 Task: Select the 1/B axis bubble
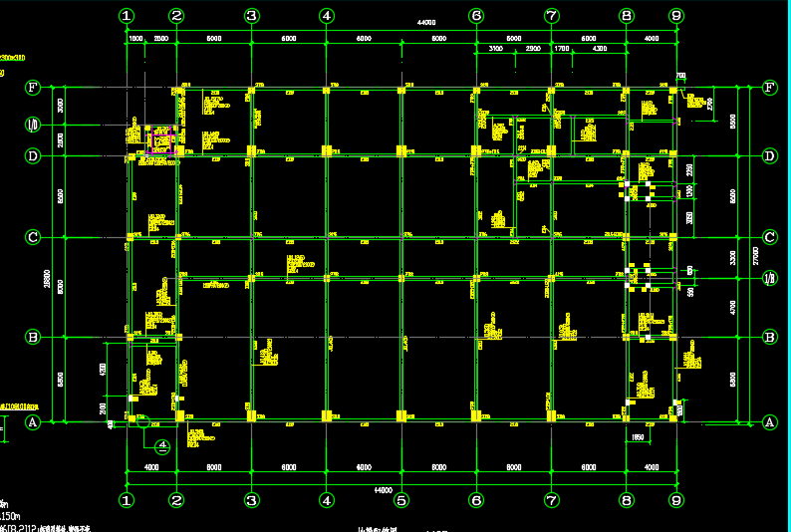(769, 280)
